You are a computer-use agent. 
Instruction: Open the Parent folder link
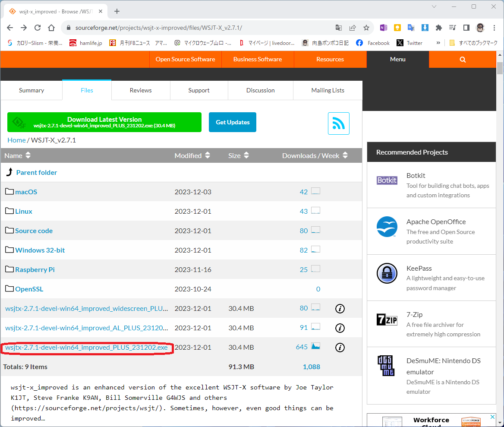[36, 173]
